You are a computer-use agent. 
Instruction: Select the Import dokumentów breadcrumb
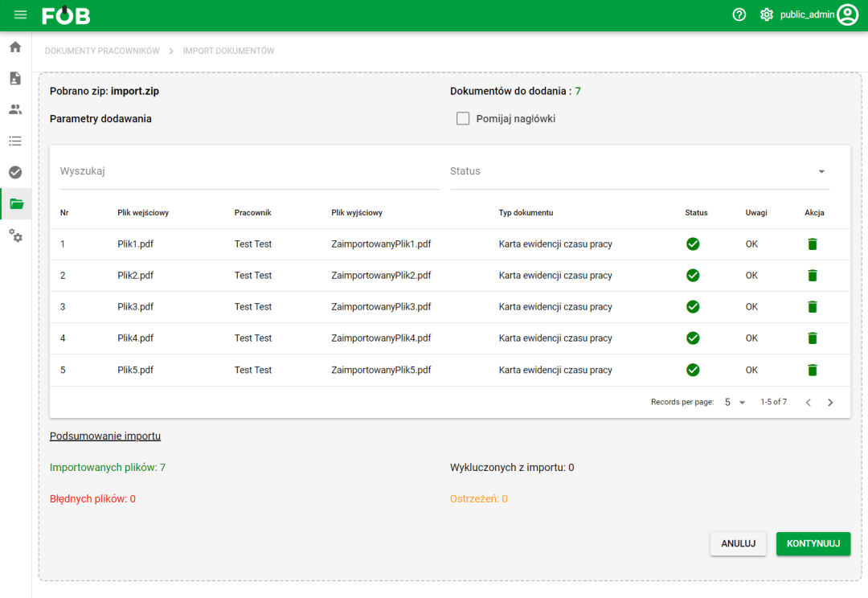point(228,51)
